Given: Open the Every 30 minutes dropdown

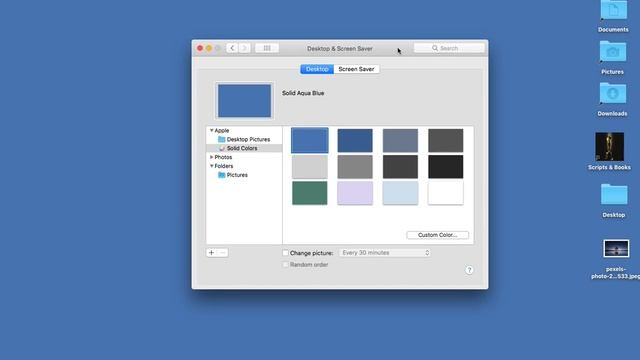Looking at the screenshot, I should [385, 253].
